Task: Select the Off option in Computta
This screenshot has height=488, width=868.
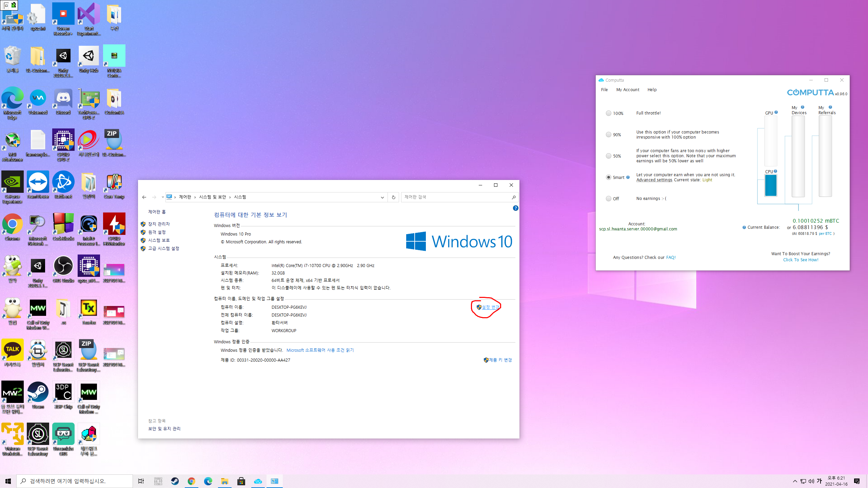Action: pyautogui.click(x=609, y=199)
